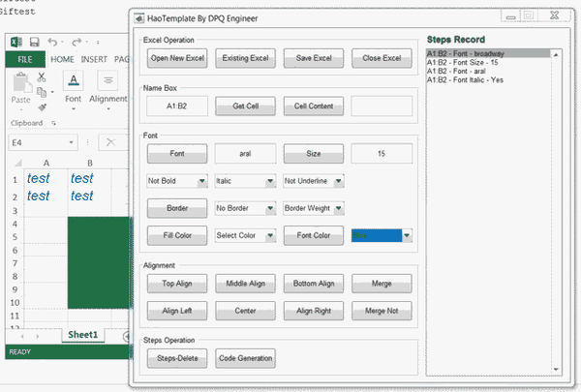Click the redo arrow icon
The height and width of the screenshot is (392, 581).
pyautogui.click(x=76, y=43)
